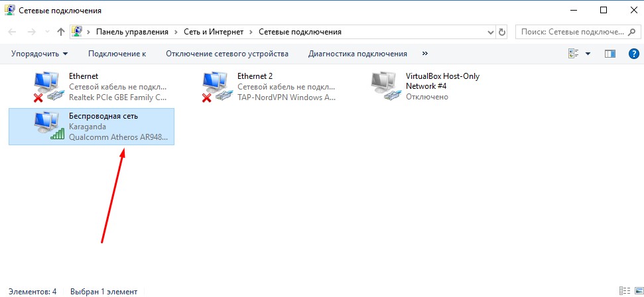Click the address bar folder icon
The width and height of the screenshot is (644, 297).
(77, 32)
